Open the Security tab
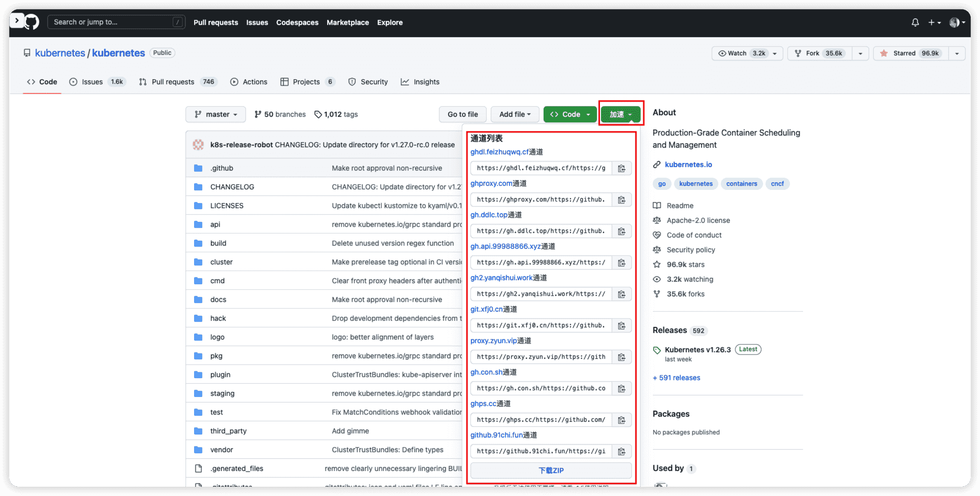980x496 pixels. [x=368, y=82]
